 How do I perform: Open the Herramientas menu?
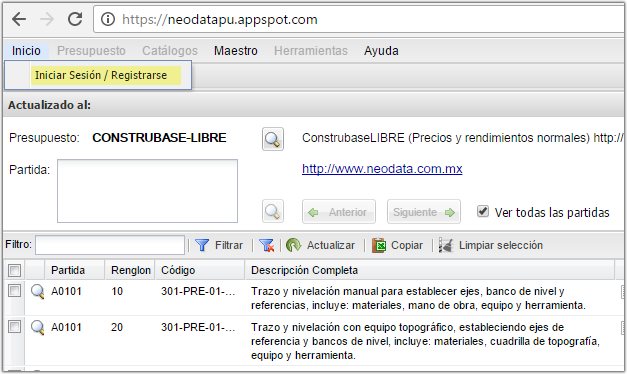(x=311, y=51)
